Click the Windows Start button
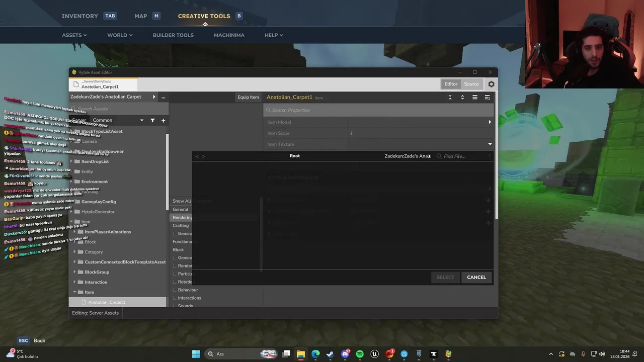Screen dimensions: 644x362 click(x=196, y=354)
